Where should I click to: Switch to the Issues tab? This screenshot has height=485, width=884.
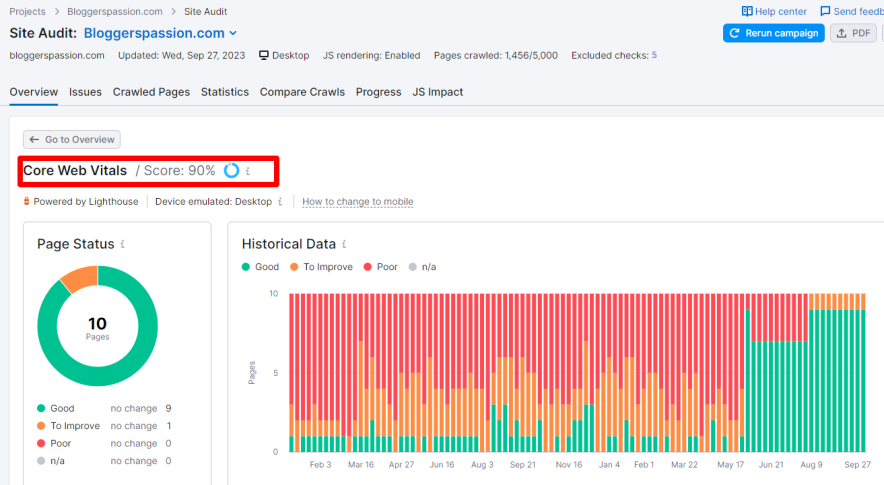[x=85, y=92]
